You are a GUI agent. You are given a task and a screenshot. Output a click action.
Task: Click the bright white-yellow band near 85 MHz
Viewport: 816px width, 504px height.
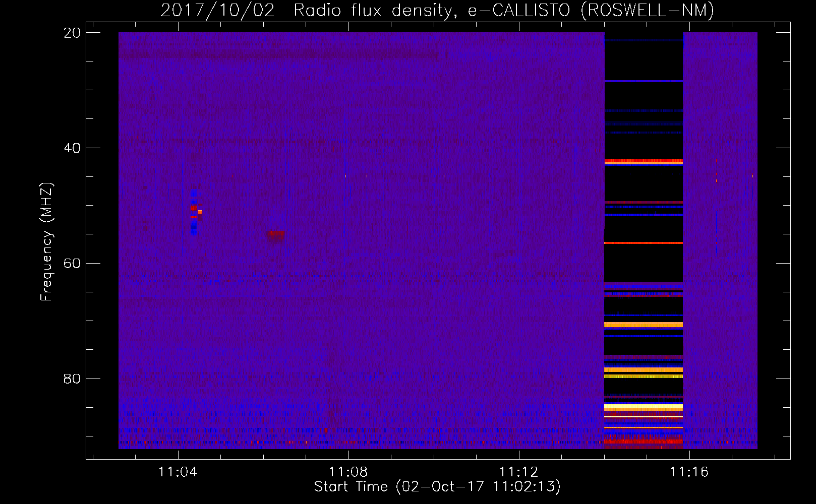[644, 407]
